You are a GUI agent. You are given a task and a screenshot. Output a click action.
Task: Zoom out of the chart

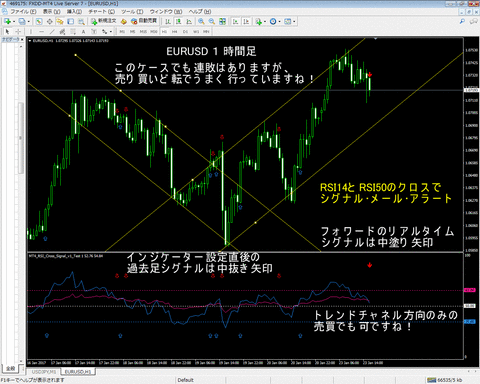pos(212,21)
